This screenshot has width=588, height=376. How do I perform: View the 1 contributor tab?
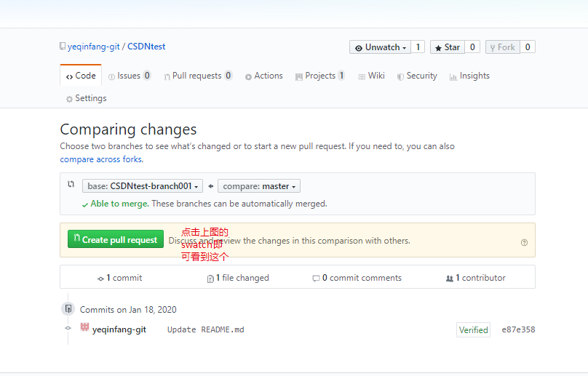pyautogui.click(x=475, y=278)
